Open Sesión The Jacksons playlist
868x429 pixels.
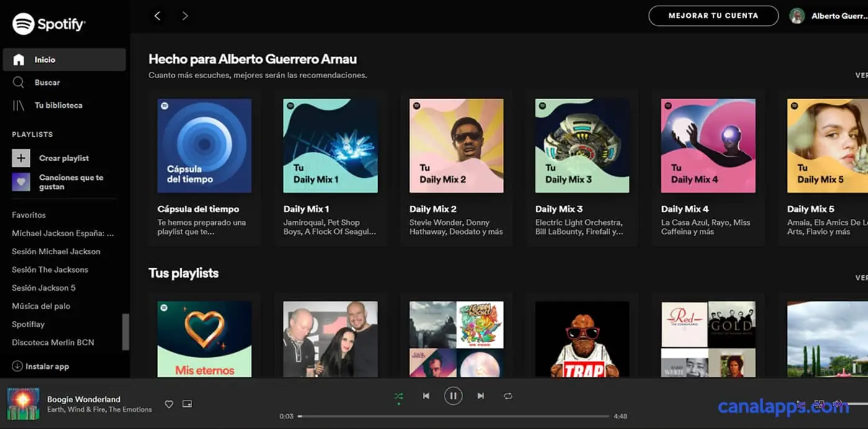coord(50,270)
